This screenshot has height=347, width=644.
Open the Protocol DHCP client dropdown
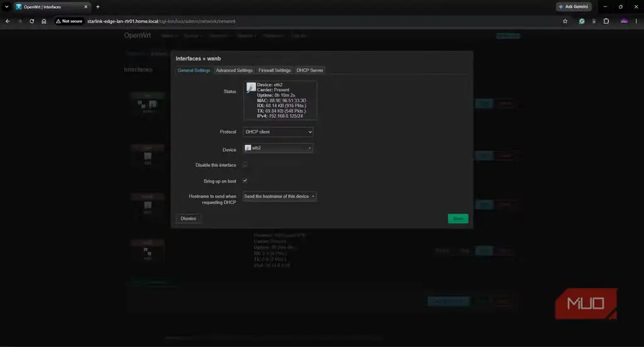click(278, 132)
